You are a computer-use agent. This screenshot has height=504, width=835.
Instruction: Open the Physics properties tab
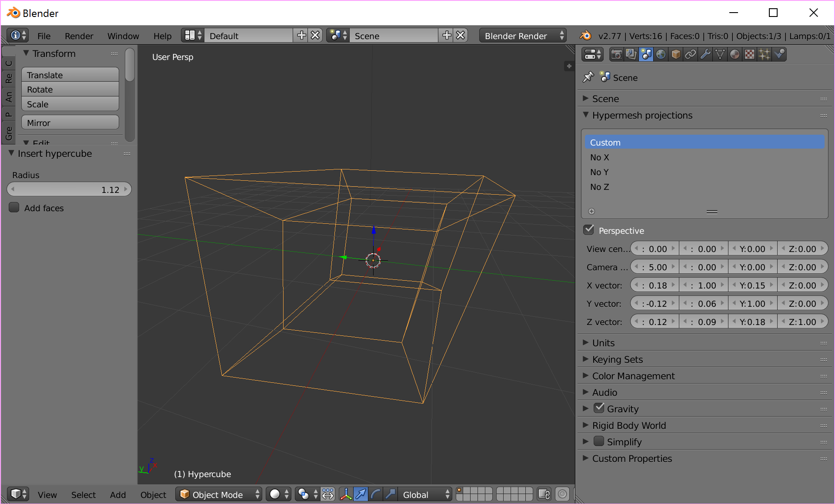point(779,55)
